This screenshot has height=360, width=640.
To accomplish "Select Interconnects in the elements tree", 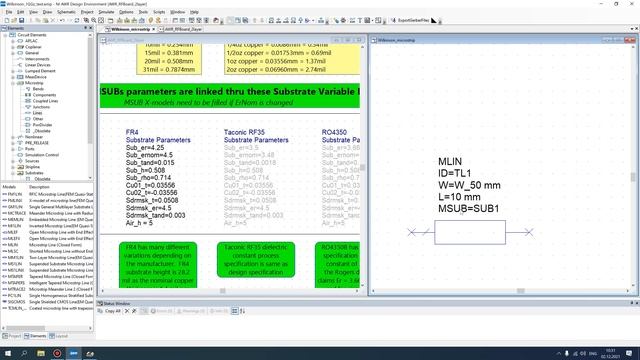I will point(37,59).
